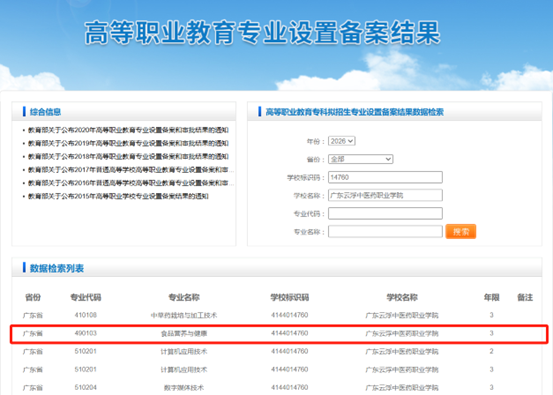Open the 2016年 普通高等学校 notice link
Viewport: 553px width, 395px height.
130,183
